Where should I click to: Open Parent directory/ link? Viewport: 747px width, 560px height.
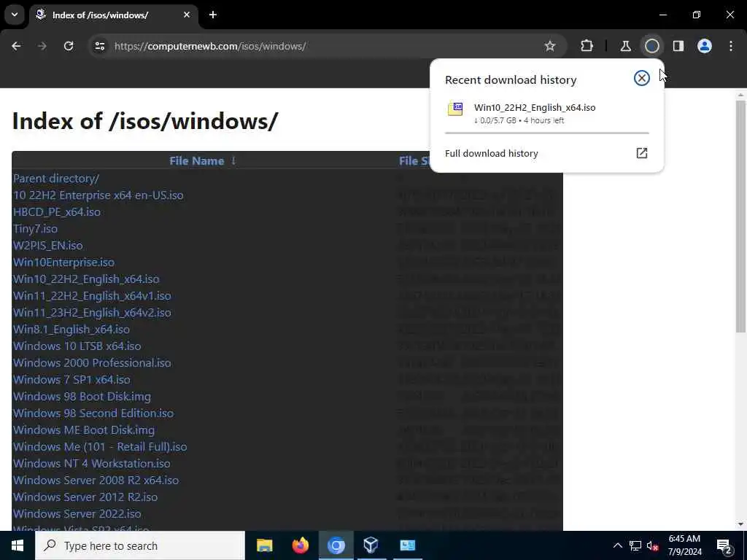pos(56,179)
